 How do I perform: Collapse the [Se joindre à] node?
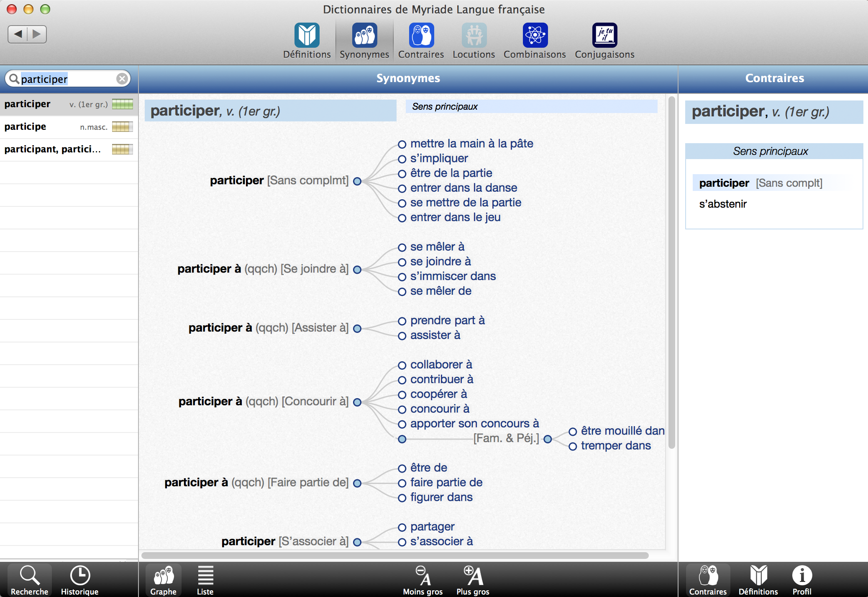[357, 270]
